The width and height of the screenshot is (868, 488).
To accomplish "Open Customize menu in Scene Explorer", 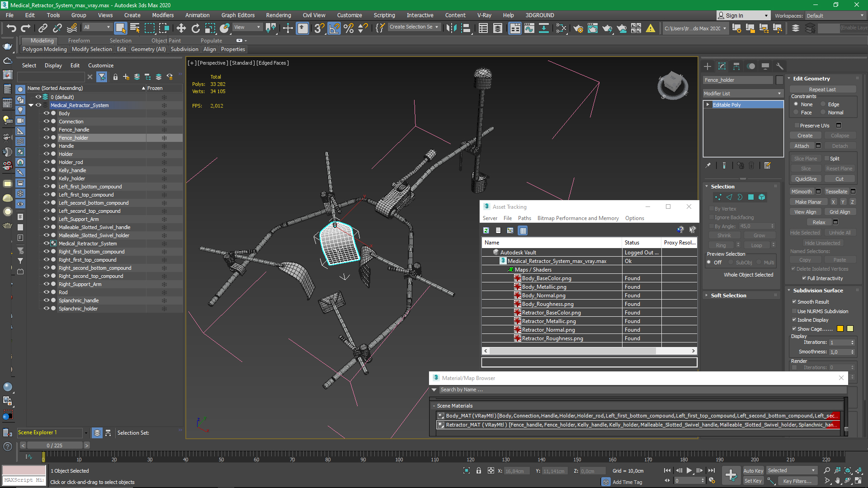I will (101, 66).
